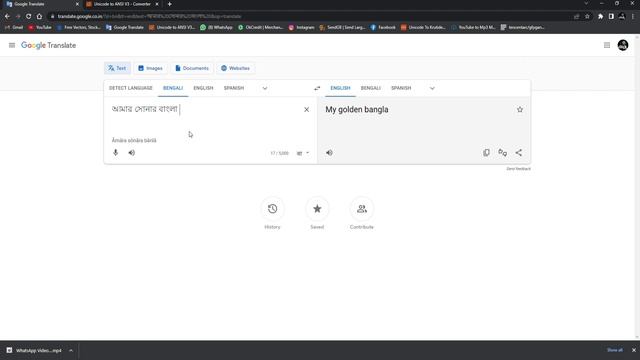Open the input tools keyboard dropdown

[303, 153]
